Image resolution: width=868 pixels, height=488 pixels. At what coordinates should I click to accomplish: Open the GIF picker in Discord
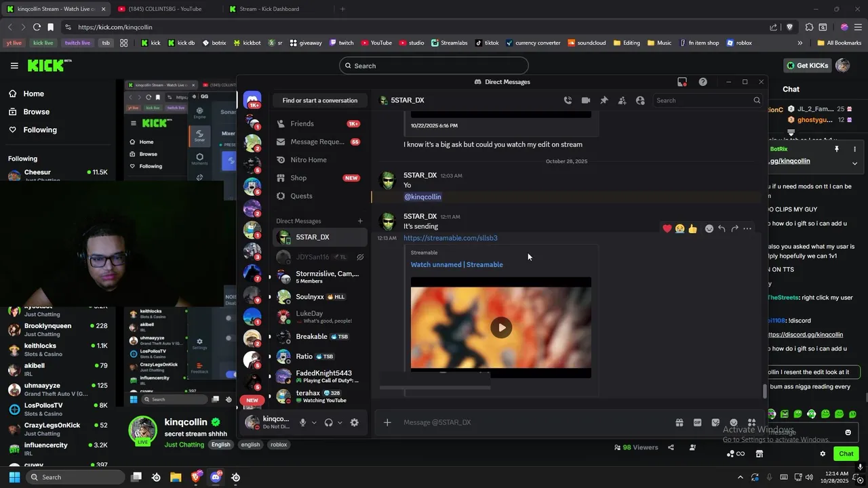click(x=697, y=422)
